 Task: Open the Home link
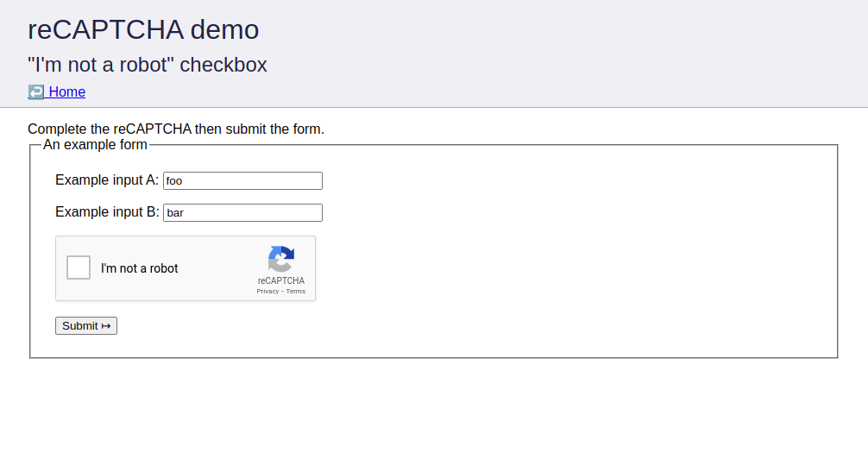tap(66, 91)
